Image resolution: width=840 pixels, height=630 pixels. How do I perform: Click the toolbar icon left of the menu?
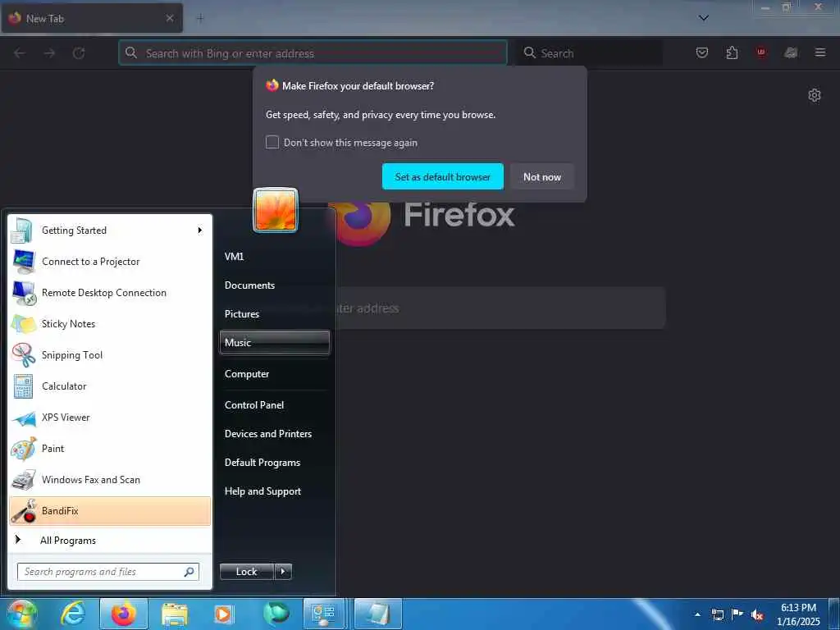point(791,52)
